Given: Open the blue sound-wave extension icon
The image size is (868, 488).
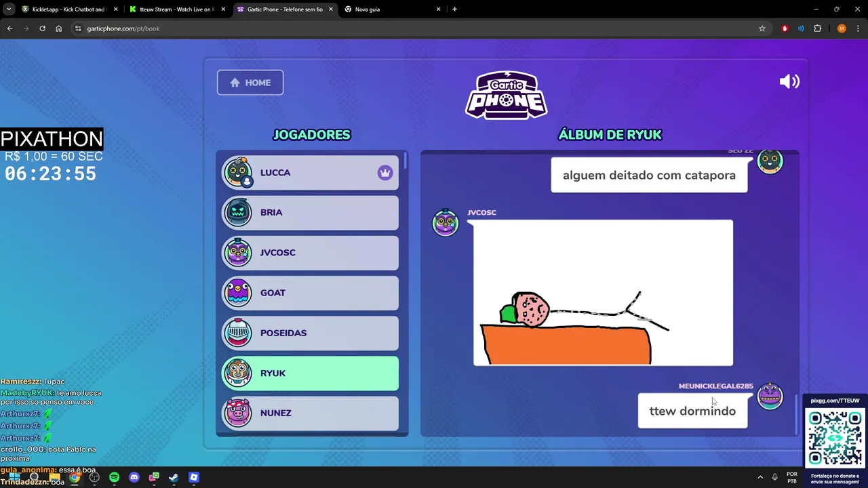Looking at the screenshot, I should point(801,28).
